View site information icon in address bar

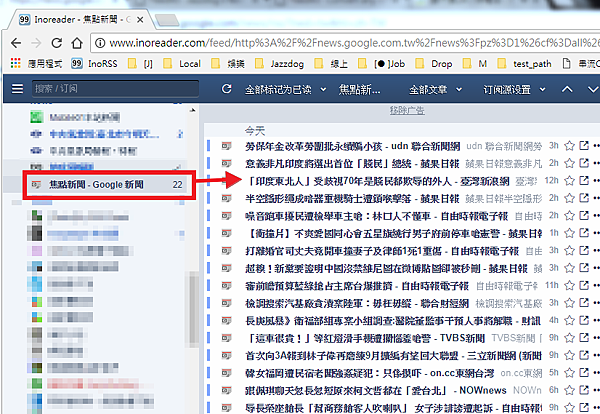pos(100,43)
